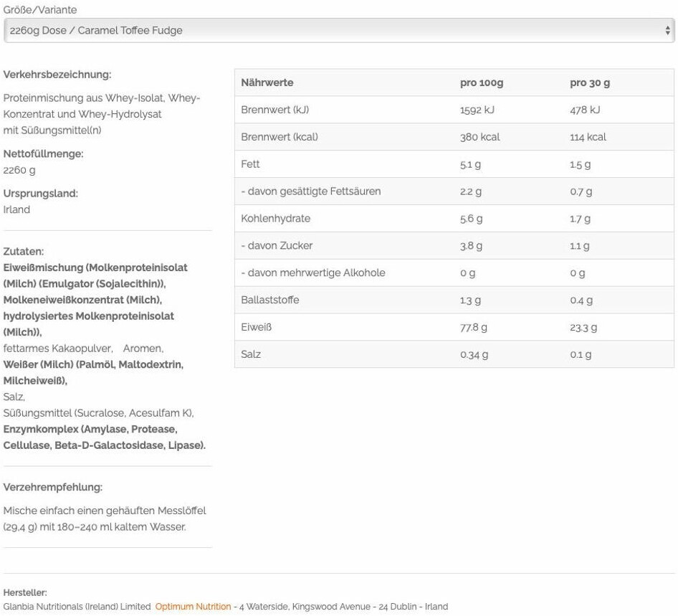The height and width of the screenshot is (616, 678).
Task: Select the pro 30 g column header
Action: click(589, 82)
